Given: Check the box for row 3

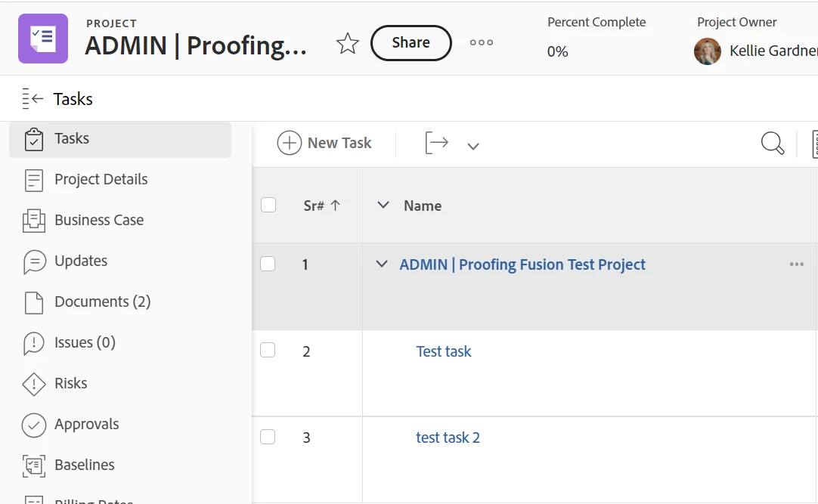Looking at the screenshot, I should pyautogui.click(x=268, y=437).
